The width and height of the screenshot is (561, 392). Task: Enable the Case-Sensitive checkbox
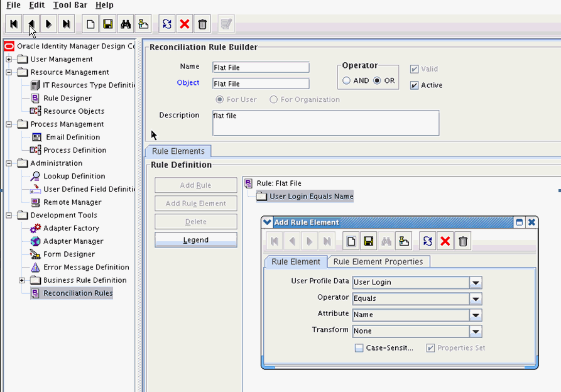click(359, 348)
